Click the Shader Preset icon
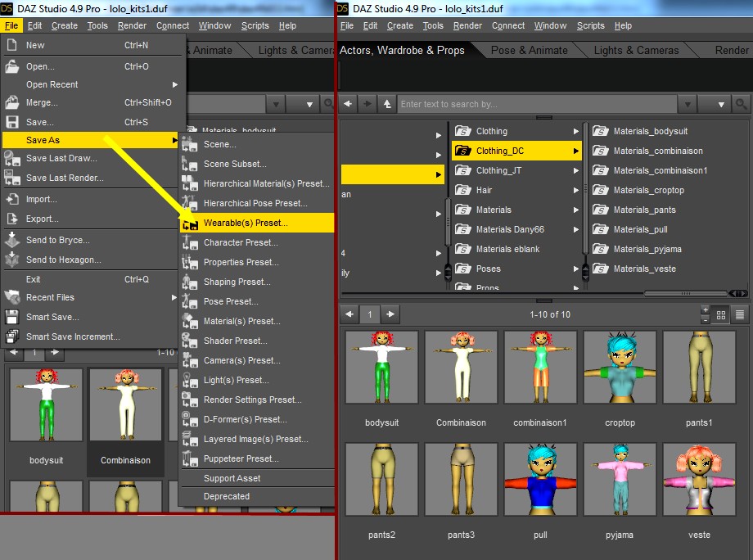This screenshot has height=560, width=753. click(x=190, y=341)
